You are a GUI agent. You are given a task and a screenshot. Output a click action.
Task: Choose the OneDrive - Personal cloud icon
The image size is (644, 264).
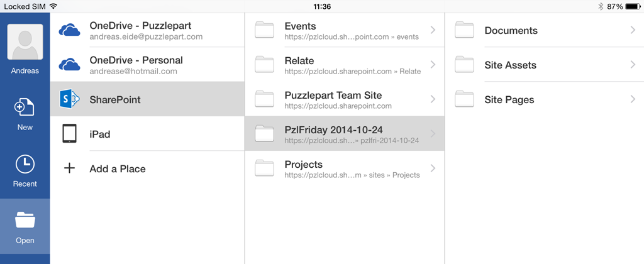pos(69,65)
